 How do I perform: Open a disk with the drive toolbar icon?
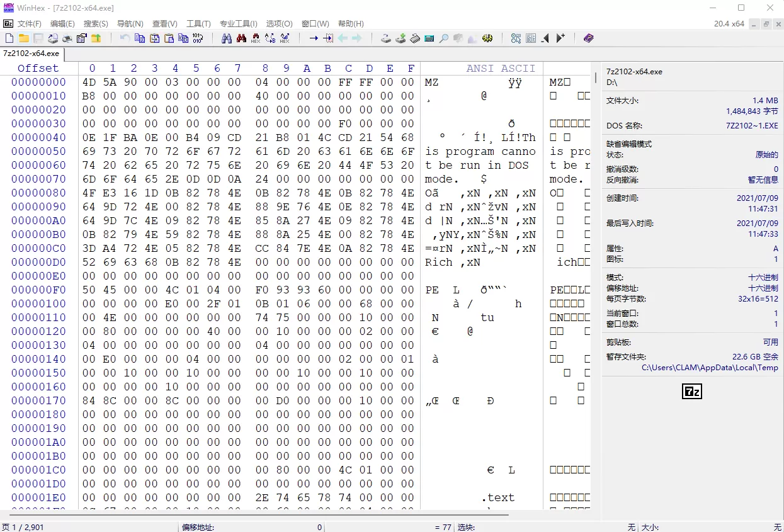(x=386, y=38)
